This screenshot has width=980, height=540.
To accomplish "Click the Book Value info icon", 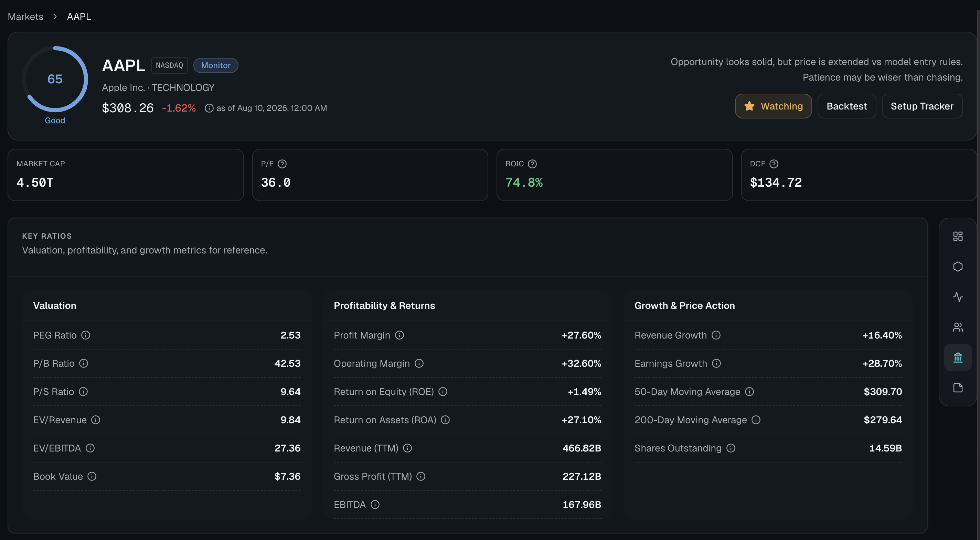I will (x=92, y=476).
